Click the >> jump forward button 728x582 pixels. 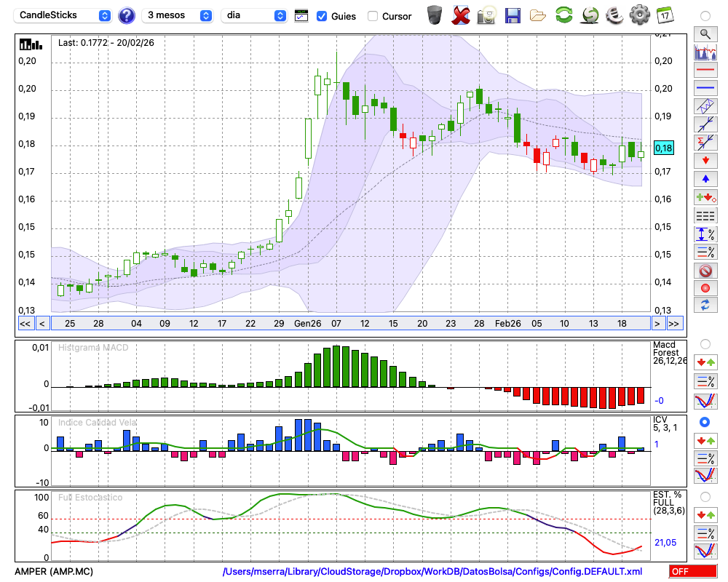pos(675,323)
